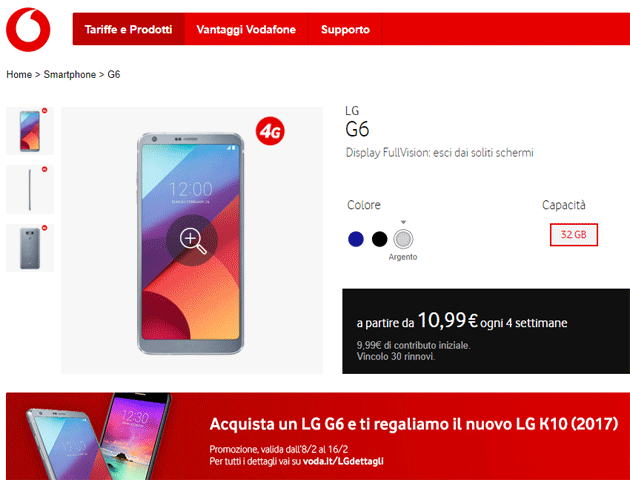Go to Smartphone breadcrumb link
The width and height of the screenshot is (630, 480).
point(70,75)
